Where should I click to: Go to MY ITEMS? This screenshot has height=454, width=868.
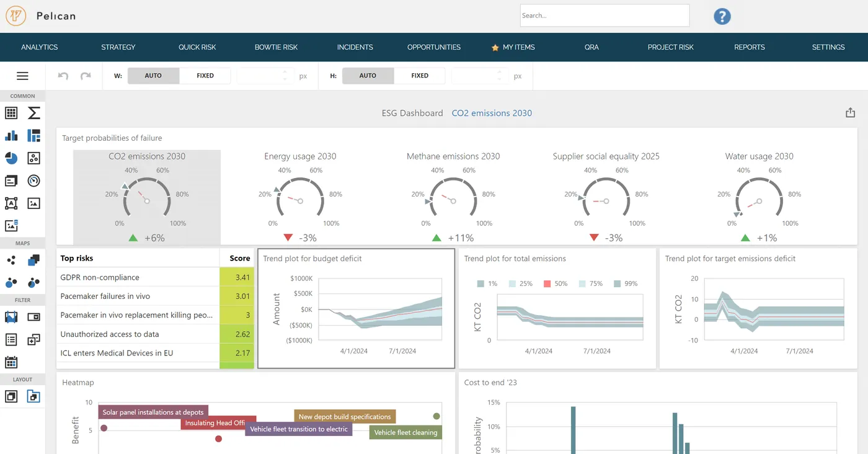(x=513, y=47)
